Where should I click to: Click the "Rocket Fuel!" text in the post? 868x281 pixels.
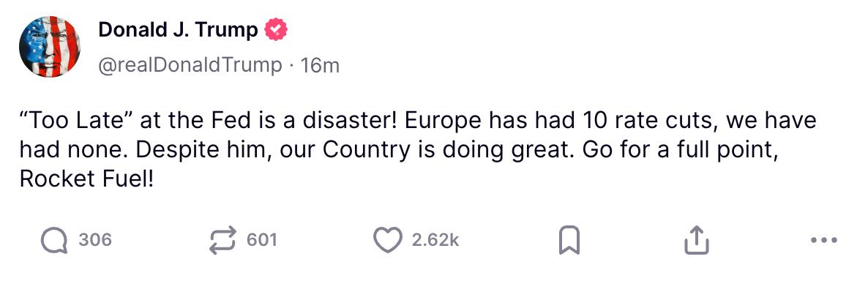[x=85, y=179]
